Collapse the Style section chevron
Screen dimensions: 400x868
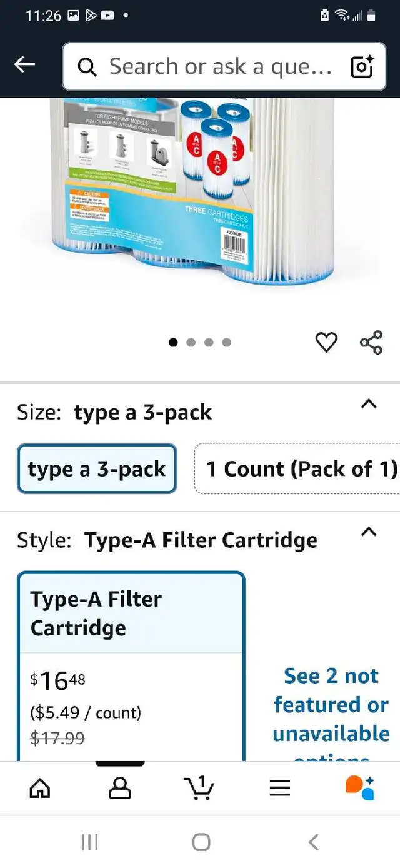(369, 532)
